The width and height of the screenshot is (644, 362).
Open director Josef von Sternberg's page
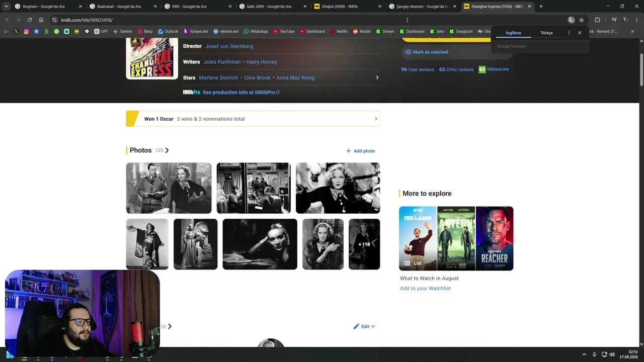pyautogui.click(x=229, y=46)
